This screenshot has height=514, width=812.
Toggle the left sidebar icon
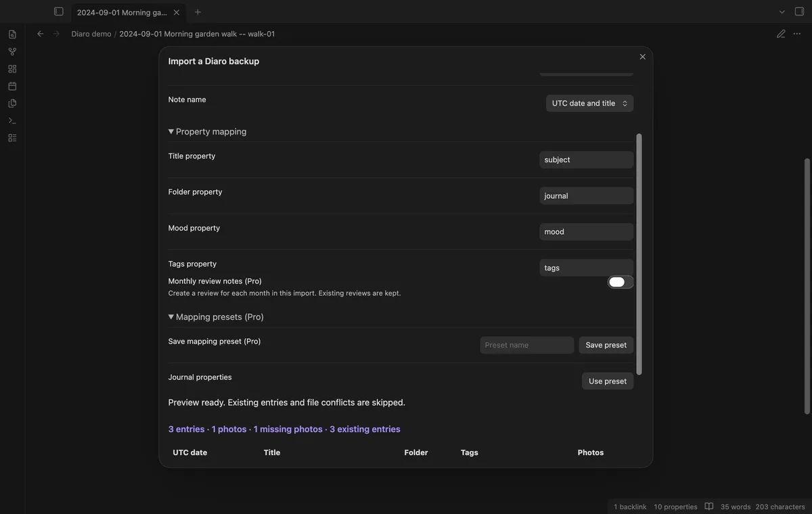59,11
